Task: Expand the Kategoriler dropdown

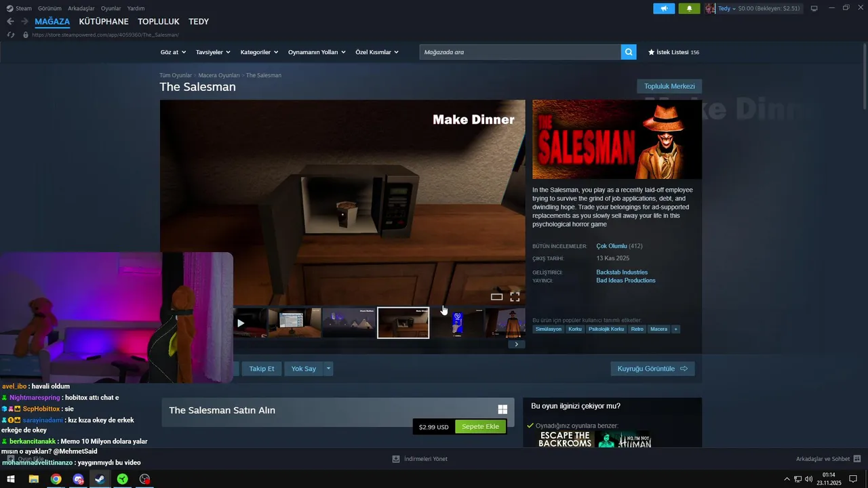Action: [260, 52]
